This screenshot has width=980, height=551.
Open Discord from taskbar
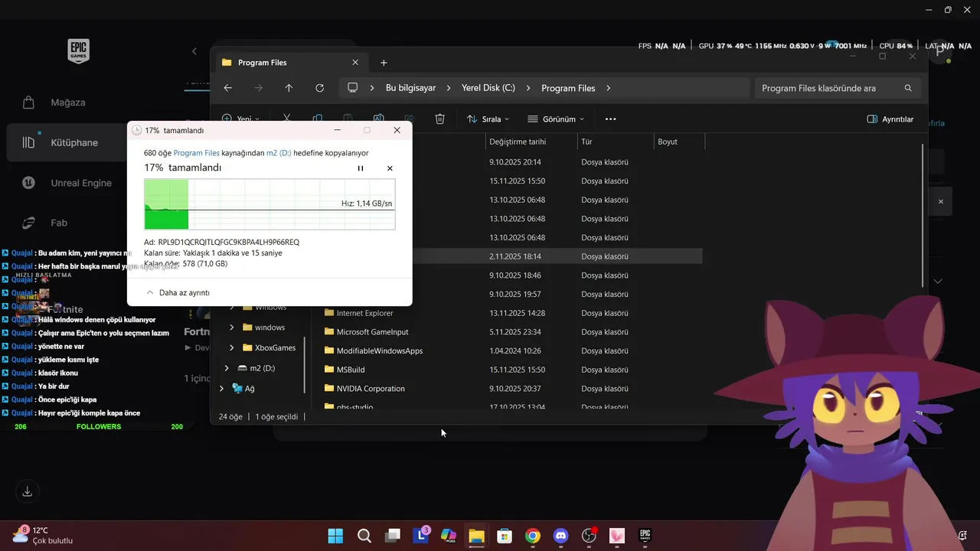coord(561,536)
